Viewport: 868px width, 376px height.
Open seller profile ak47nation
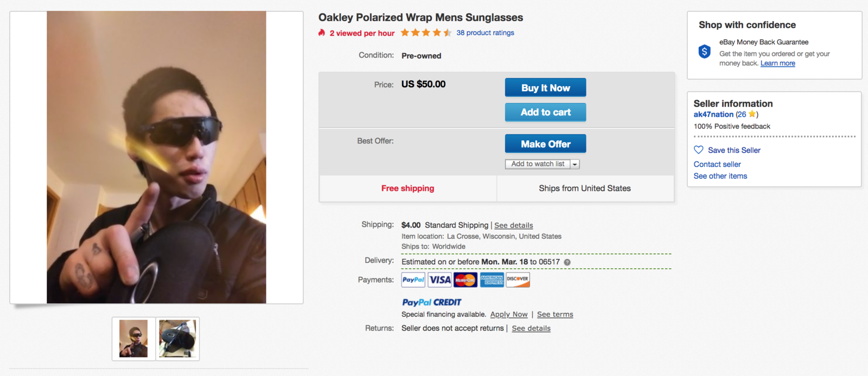click(x=713, y=114)
